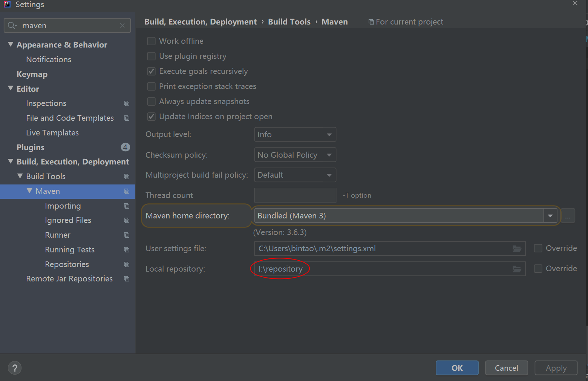This screenshot has width=588, height=381.
Task: Open the Multiproject build fail policy dropdown
Action: pos(295,175)
